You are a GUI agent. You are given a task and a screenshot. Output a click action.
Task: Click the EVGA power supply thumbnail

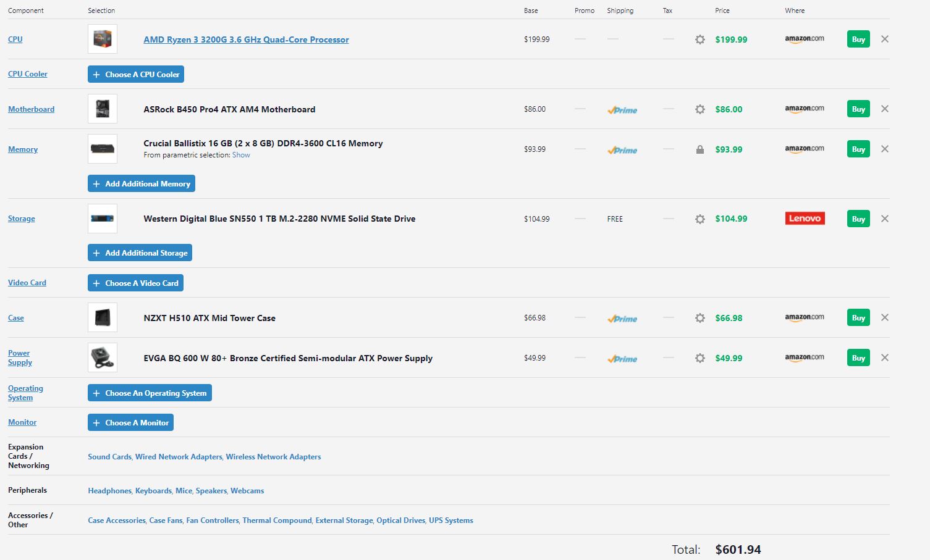[103, 357]
